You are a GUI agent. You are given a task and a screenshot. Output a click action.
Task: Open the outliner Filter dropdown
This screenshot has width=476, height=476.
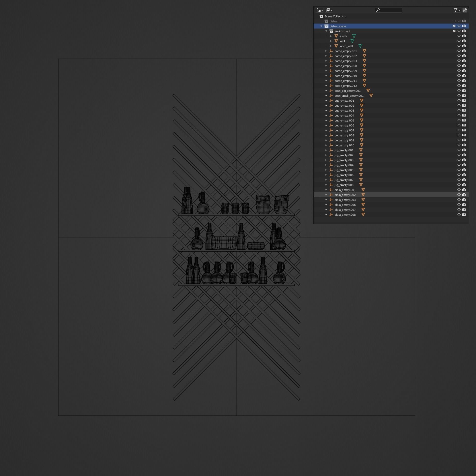click(x=457, y=10)
